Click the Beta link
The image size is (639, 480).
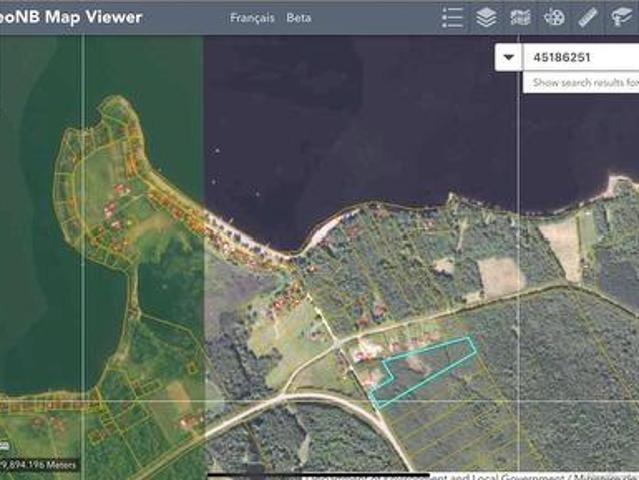tap(299, 18)
